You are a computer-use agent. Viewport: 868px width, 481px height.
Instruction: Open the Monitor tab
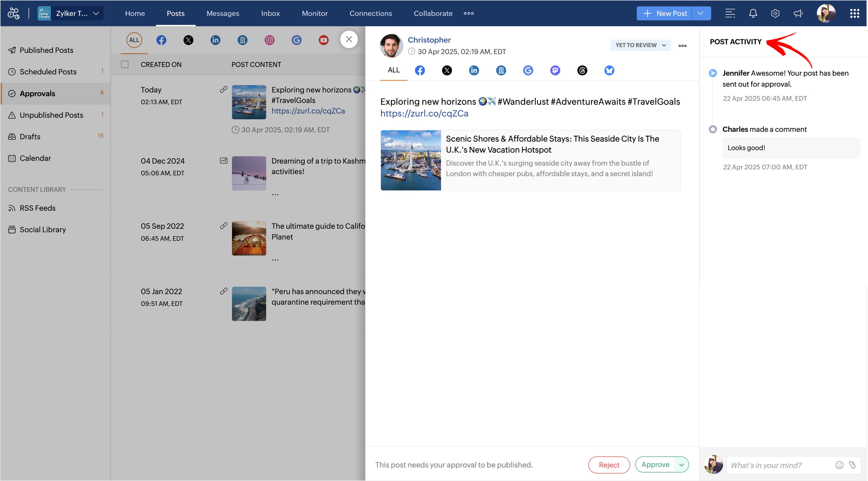coord(314,14)
